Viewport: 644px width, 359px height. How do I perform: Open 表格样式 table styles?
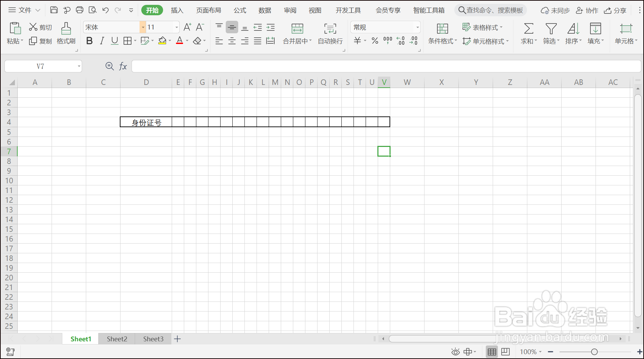pos(483,27)
